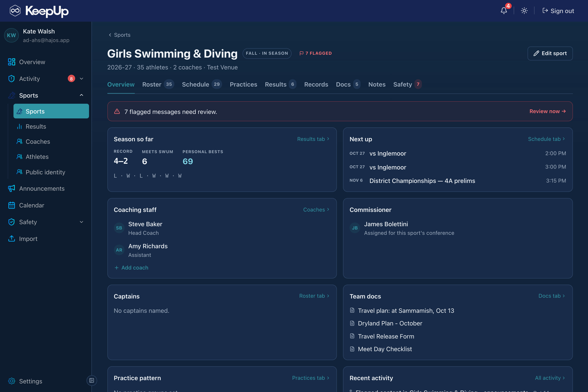Switch to the Schedule tab
This screenshot has width=588, height=392.
(x=202, y=84)
